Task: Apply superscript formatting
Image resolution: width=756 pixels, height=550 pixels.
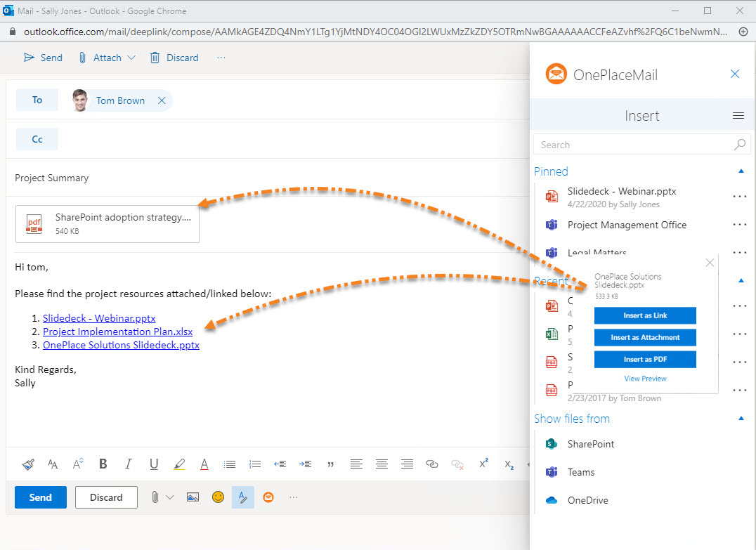Action: pos(483,463)
